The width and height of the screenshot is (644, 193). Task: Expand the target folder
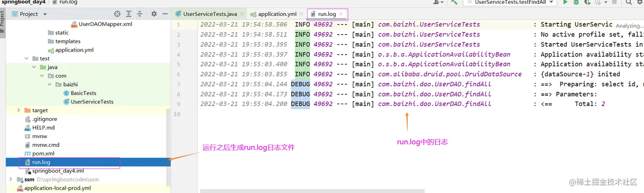tap(19, 110)
